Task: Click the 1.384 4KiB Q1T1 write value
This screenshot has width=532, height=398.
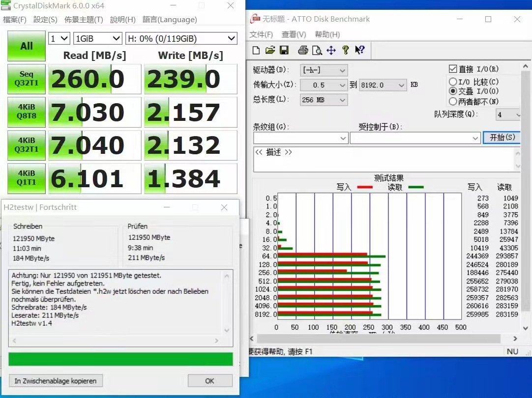Action: 191,178
